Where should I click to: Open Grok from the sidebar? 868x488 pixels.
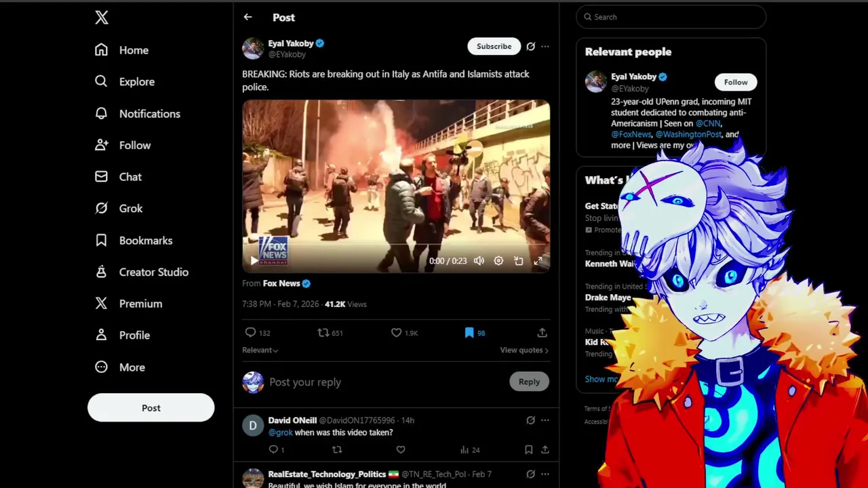[119, 209]
